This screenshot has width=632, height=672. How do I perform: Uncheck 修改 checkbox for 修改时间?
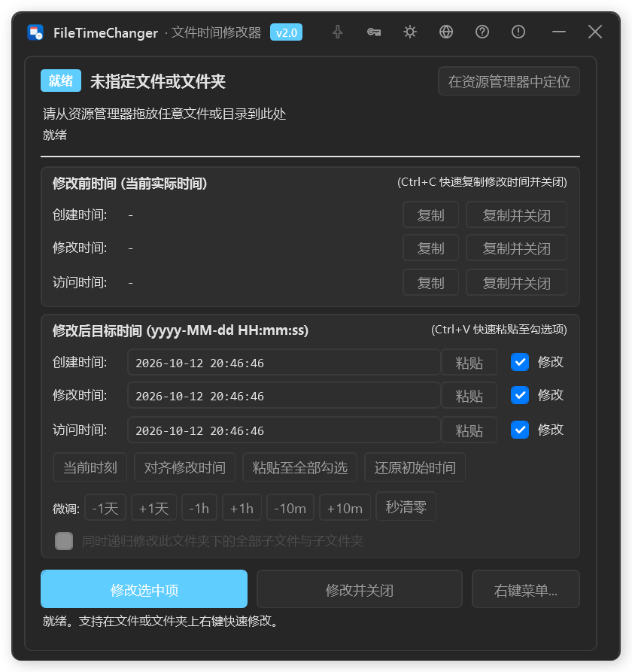pyautogui.click(x=520, y=395)
